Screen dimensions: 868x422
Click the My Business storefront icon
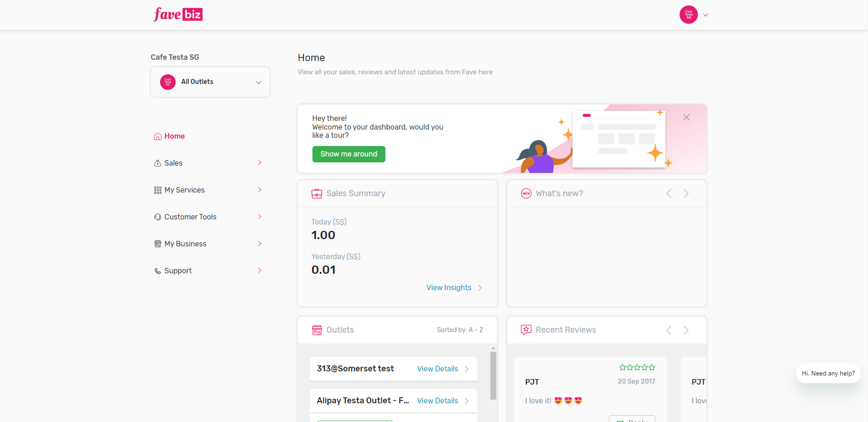pyautogui.click(x=158, y=244)
